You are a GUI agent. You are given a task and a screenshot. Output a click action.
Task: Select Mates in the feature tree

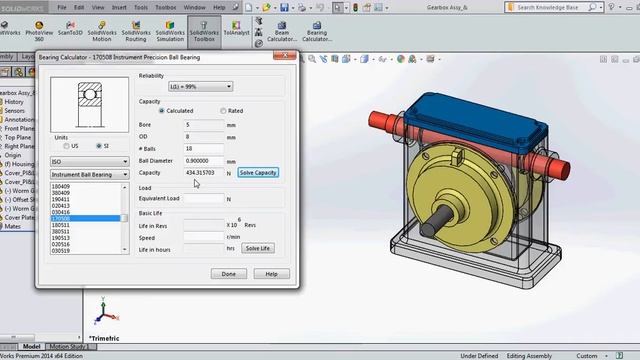12,226
